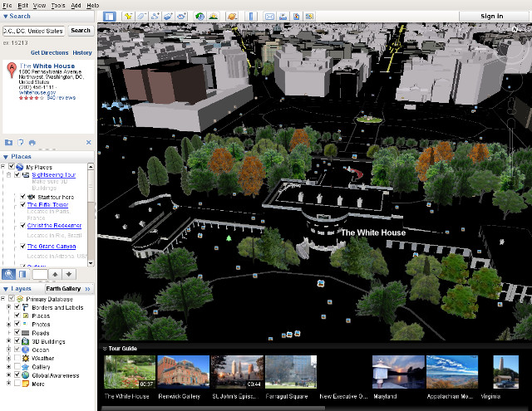Open the Get Directions link
The image size is (532, 411).
click(x=49, y=52)
